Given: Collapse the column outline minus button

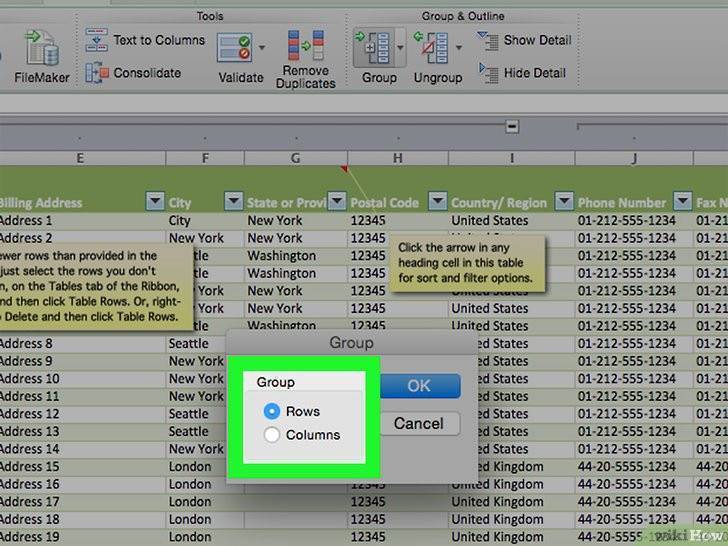Looking at the screenshot, I should 512,127.
